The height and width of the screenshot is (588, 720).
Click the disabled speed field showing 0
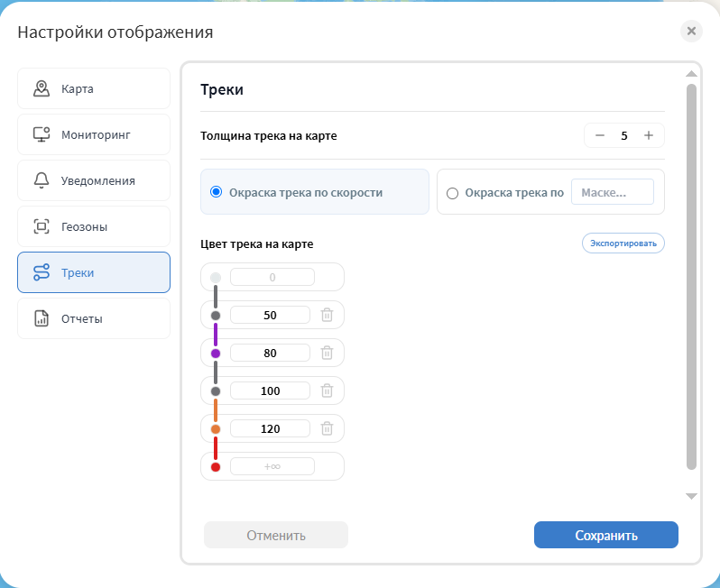tap(272, 277)
